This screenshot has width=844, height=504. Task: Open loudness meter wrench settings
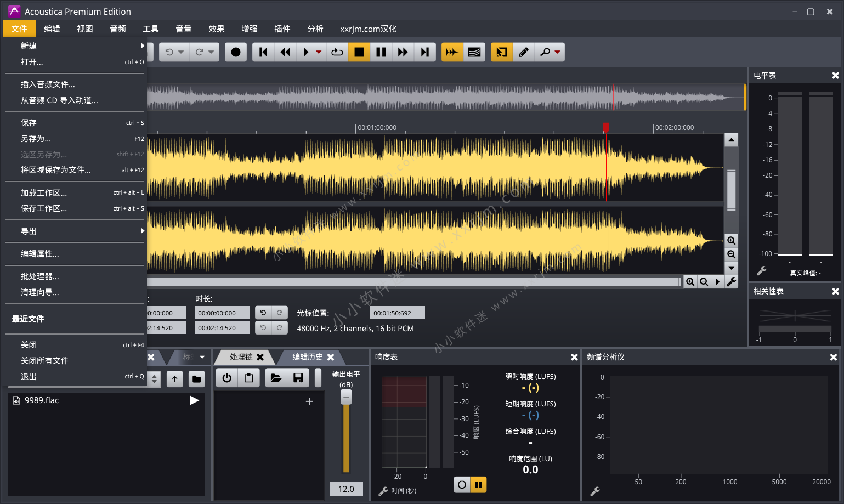[383, 491]
